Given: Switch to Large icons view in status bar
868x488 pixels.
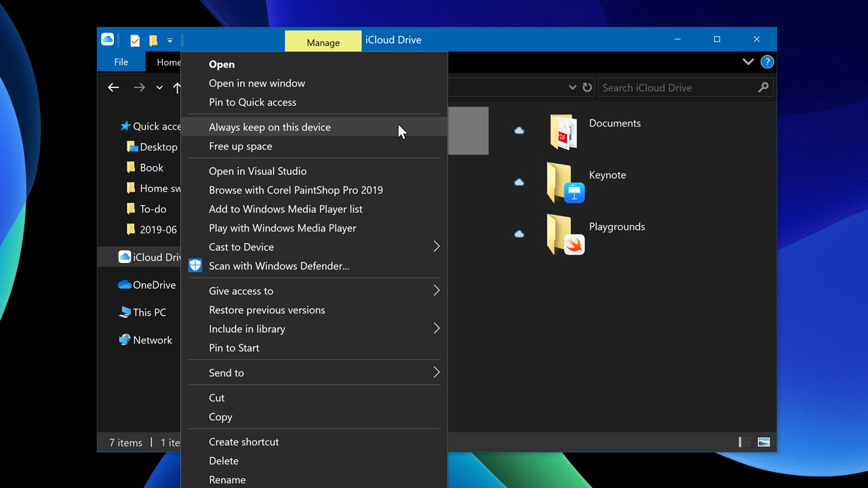Looking at the screenshot, I should pyautogui.click(x=764, y=442).
